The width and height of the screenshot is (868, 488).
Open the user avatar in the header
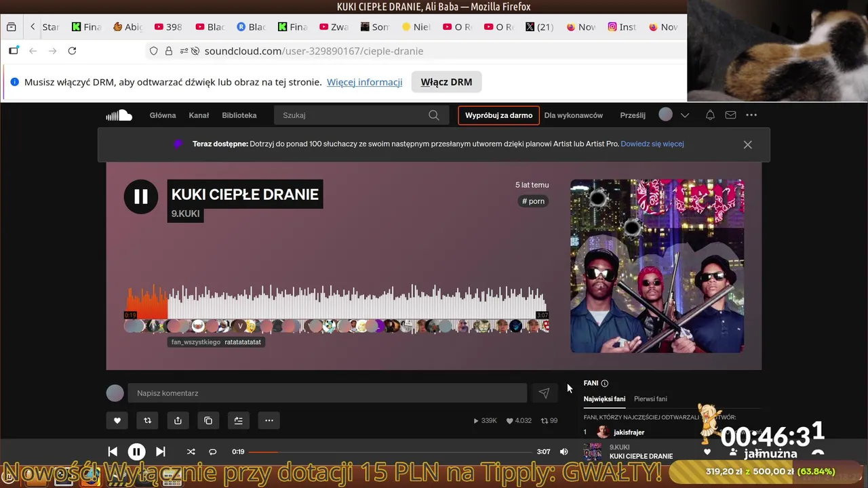(666, 115)
